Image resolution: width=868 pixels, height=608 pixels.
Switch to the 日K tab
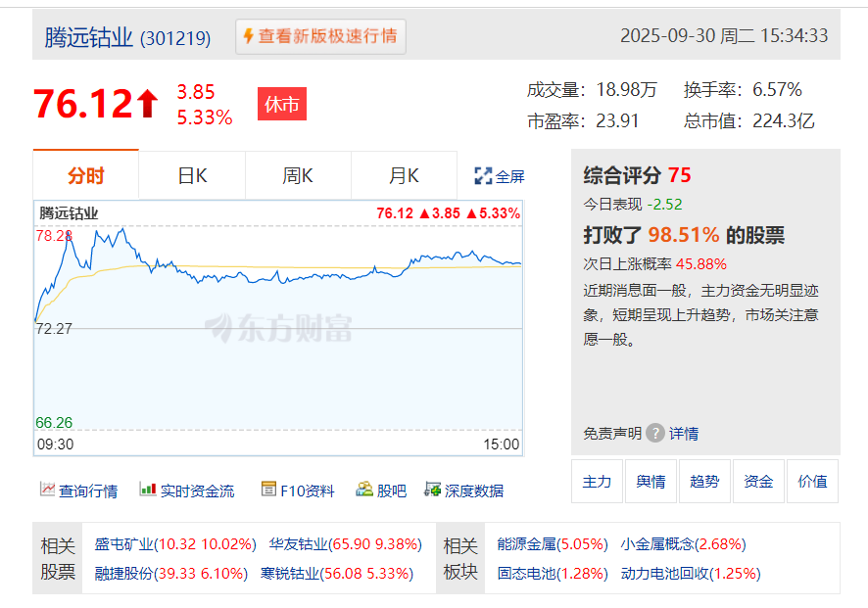pyautogui.click(x=192, y=175)
